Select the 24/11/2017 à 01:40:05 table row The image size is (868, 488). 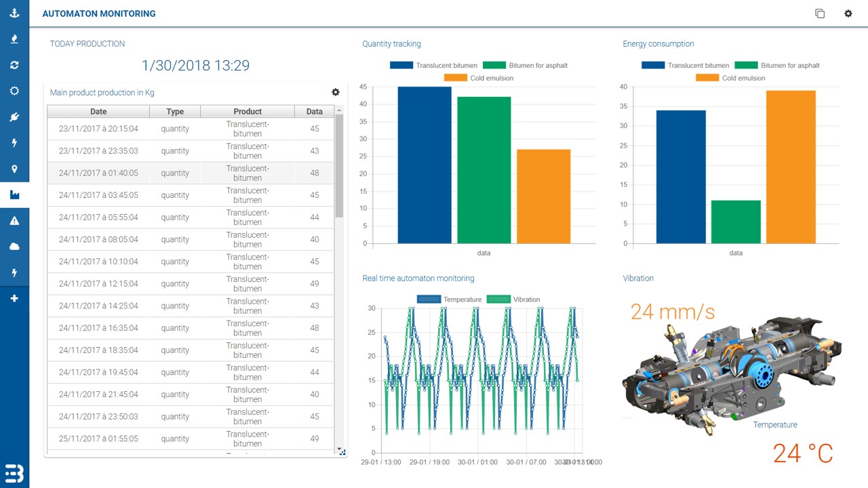pyautogui.click(x=191, y=173)
